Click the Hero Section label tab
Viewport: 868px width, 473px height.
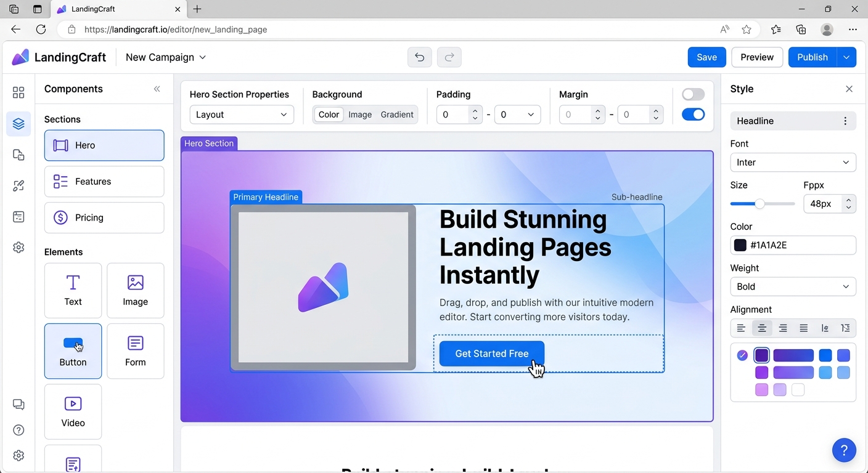point(209,144)
